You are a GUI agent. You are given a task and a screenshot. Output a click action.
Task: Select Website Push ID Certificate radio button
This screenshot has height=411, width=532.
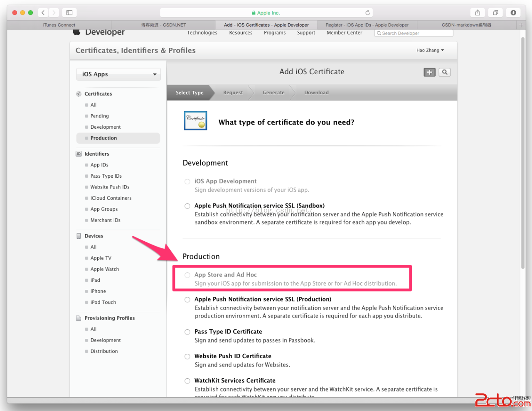[x=187, y=356]
